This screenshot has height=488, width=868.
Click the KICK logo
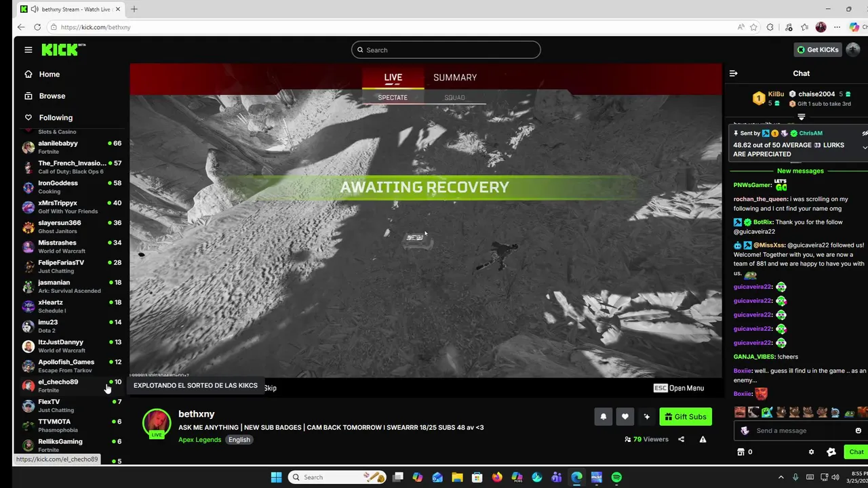64,49
